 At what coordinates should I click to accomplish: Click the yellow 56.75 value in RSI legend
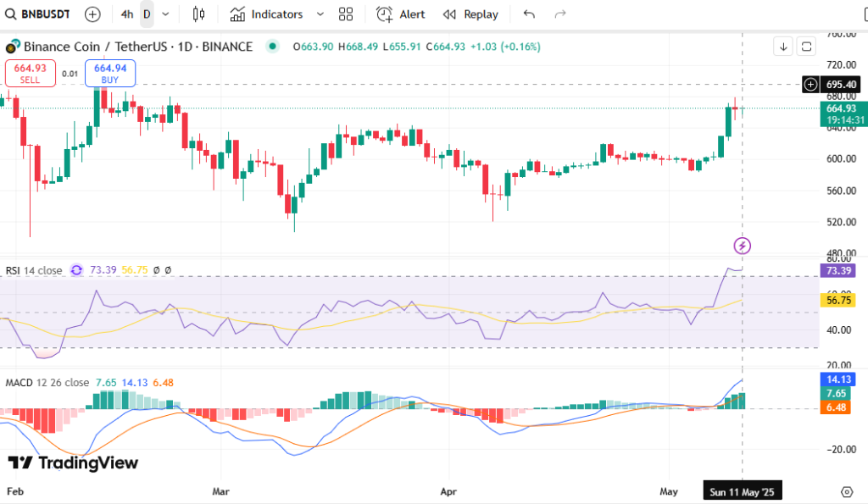pos(135,270)
